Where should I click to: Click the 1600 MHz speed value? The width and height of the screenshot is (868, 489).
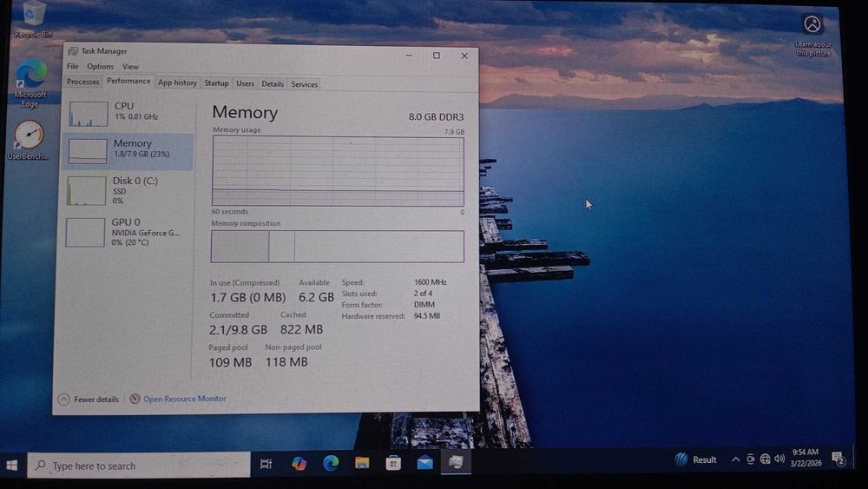pyautogui.click(x=431, y=282)
